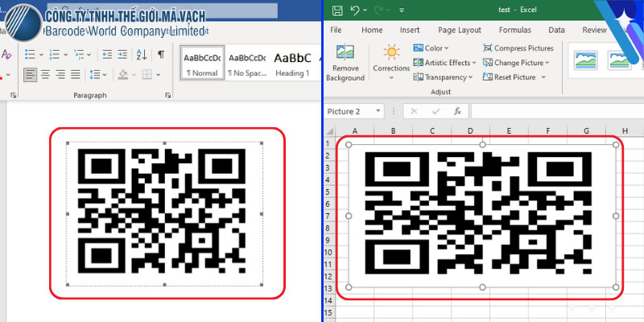Viewport: 644px width, 322px height.
Task: Click the Numbering list icon in Word
Action: [54, 54]
